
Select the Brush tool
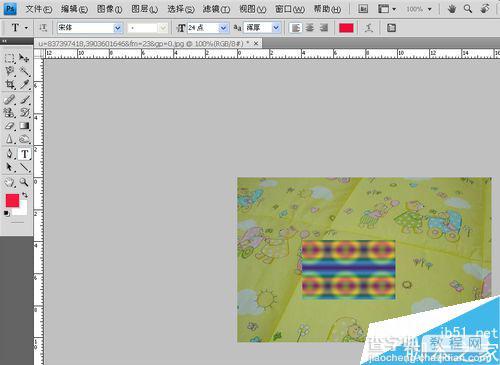(x=24, y=99)
